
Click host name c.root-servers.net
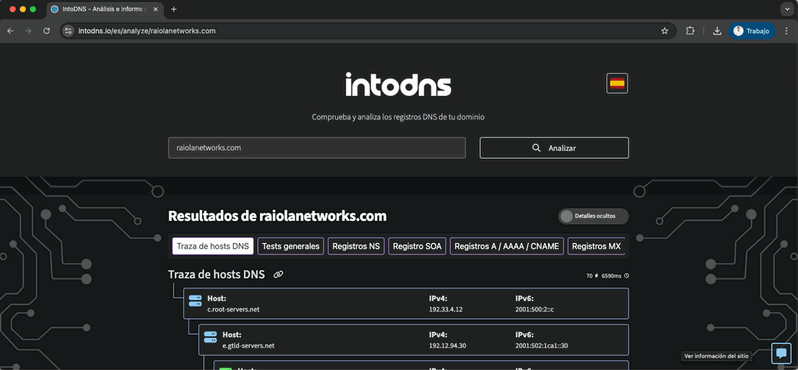pyautogui.click(x=233, y=309)
